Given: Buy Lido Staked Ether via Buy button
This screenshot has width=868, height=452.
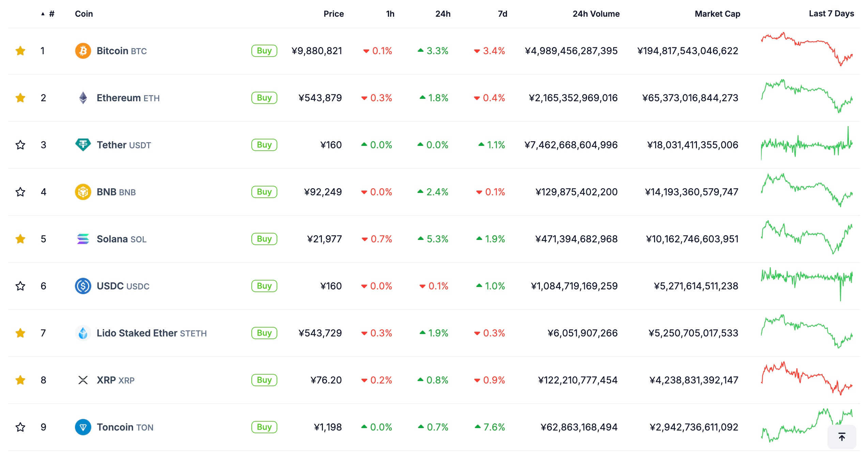Looking at the screenshot, I should [x=264, y=333].
